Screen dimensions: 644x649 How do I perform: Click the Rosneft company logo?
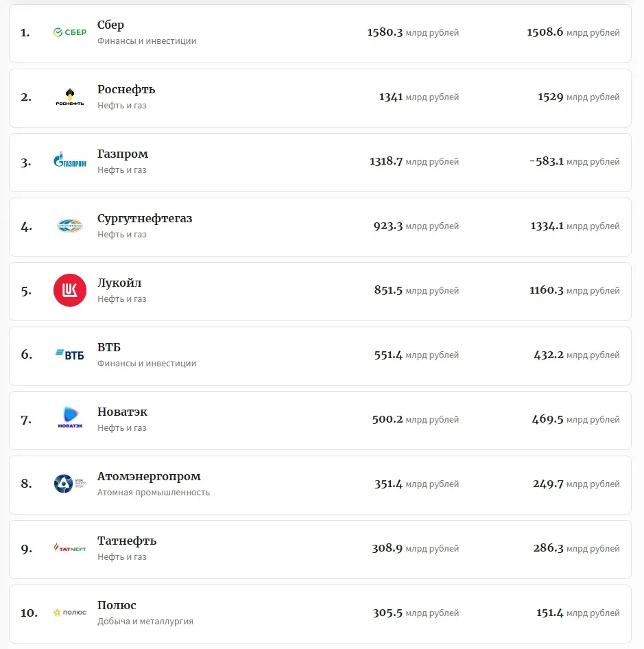pos(70,97)
